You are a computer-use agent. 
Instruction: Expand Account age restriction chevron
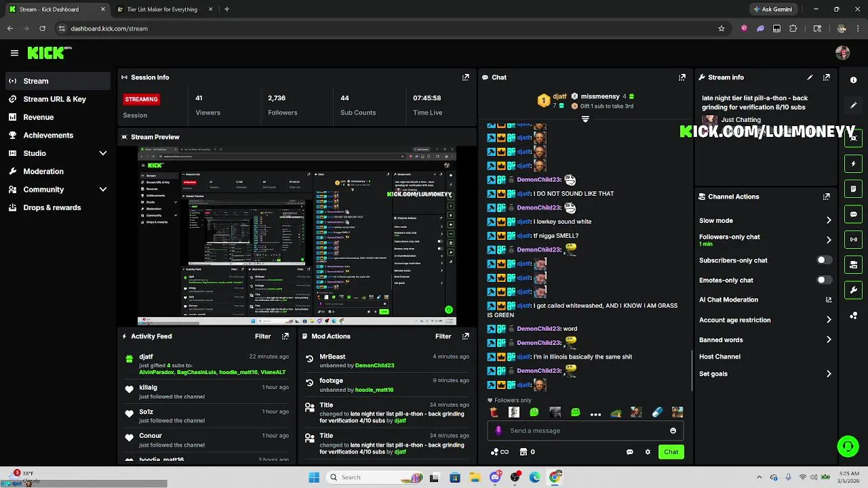click(x=829, y=320)
